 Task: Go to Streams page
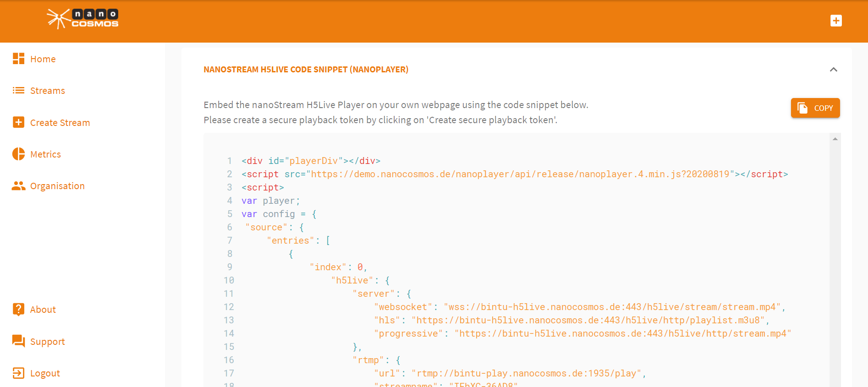point(48,91)
